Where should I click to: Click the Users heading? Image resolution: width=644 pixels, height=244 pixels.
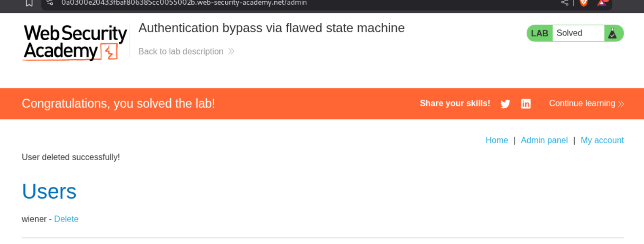49,192
